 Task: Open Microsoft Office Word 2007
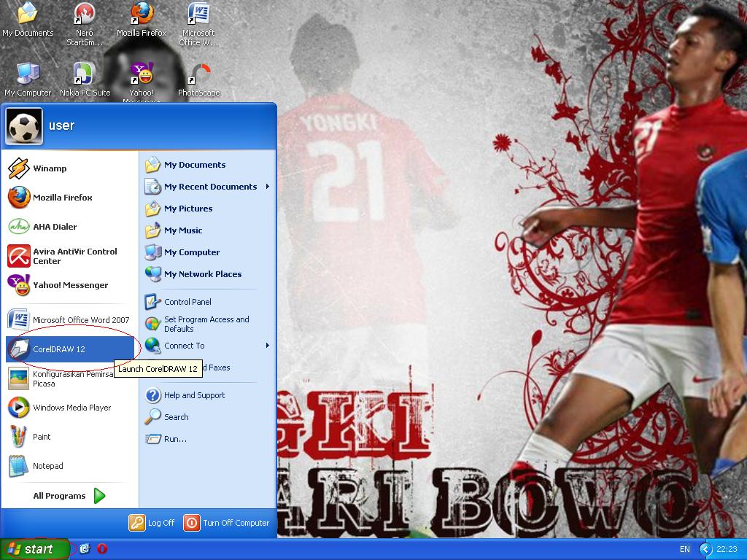coord(70,320)
